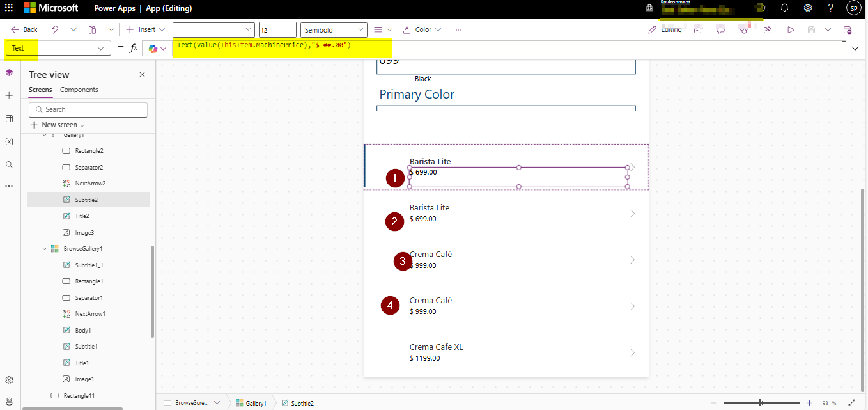868x410 pixels.
Task: Click the Share app icon
Action: click(768, 29)
